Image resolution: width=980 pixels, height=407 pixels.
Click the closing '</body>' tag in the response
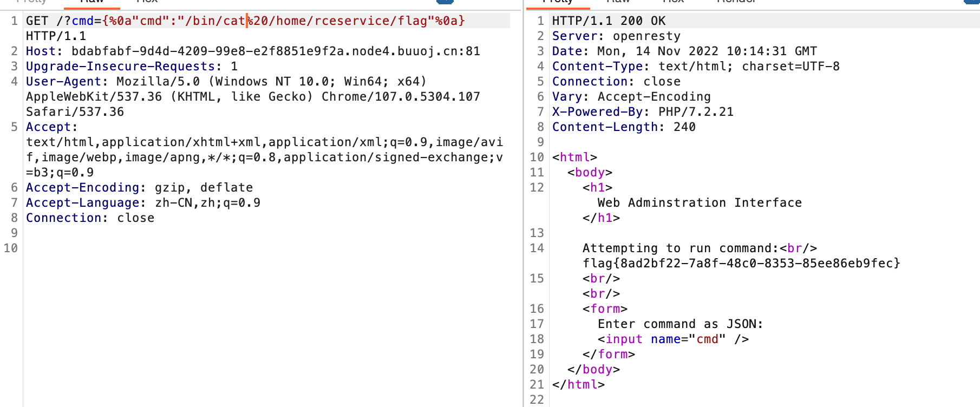593,369
